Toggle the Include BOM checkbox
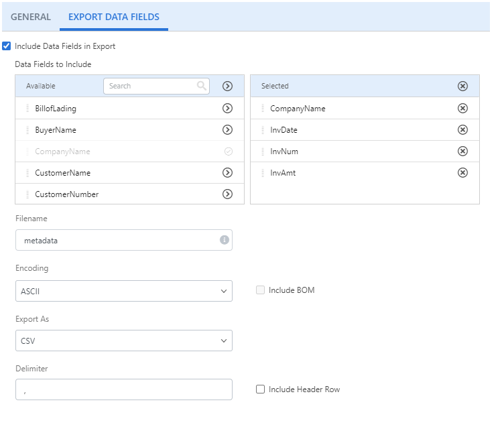 click(x=260, y=290)
